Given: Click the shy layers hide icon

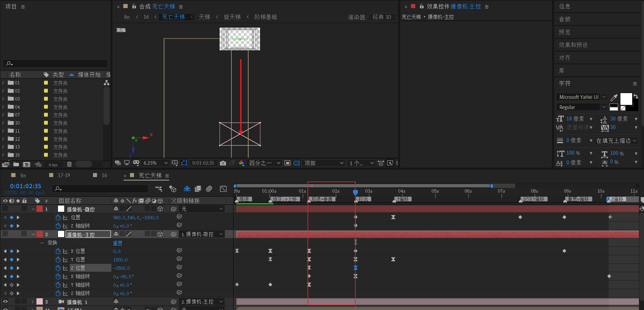Looking at the screenshot, I should [x=187, y=189].
